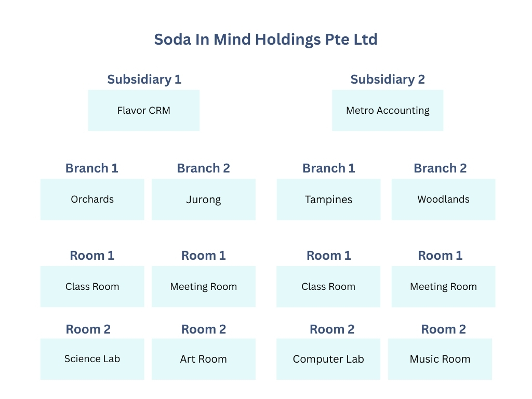The height and width of the screenshot is (399, 532).
Task: Click the Subsidiary 1 heading
Action: click(144, 79)
